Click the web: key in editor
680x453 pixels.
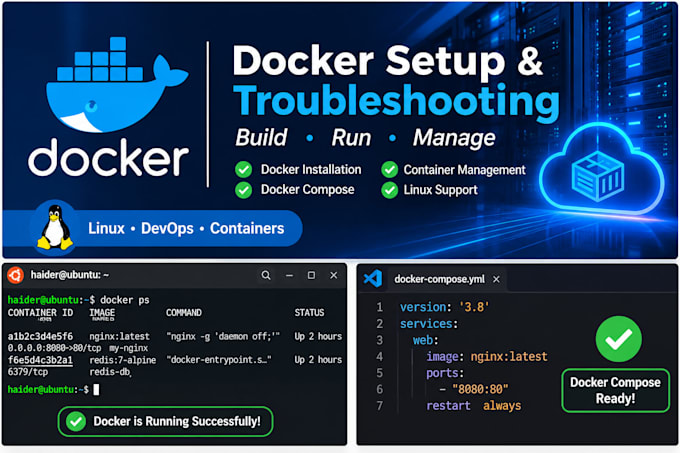pyautogui.click(x=425, y=340)
